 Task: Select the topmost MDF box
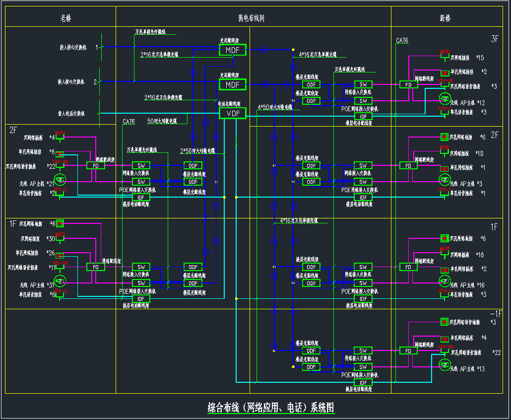[x=233, y=50]
